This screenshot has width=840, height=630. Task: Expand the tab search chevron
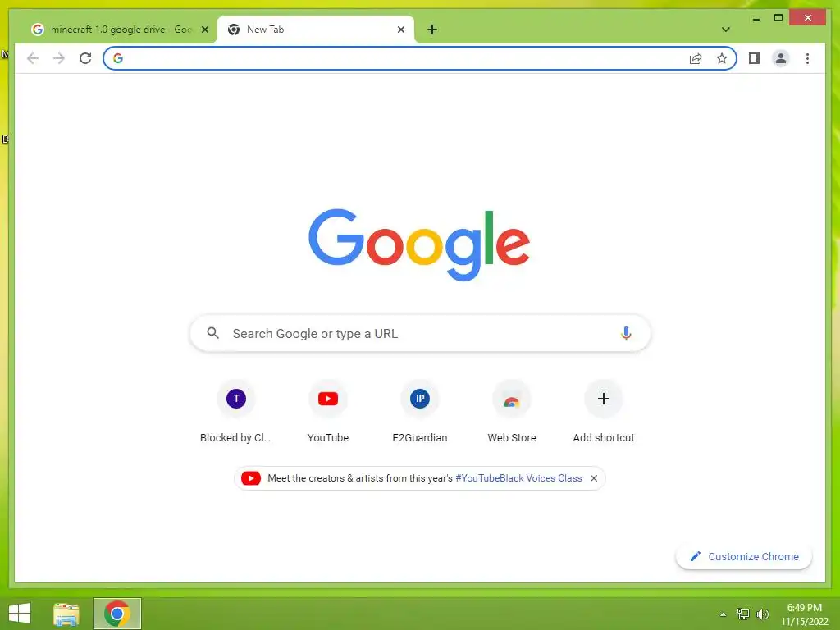[725, 30]
